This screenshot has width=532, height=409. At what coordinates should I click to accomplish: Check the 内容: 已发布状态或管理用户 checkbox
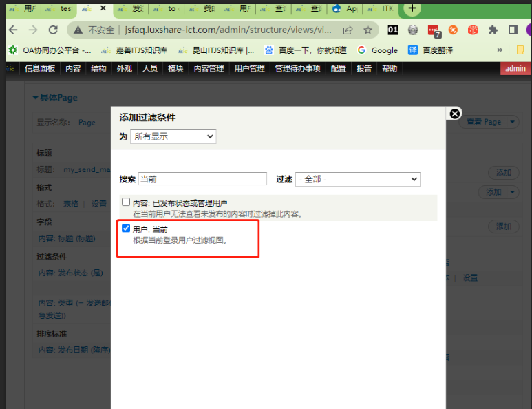point(126,202)
